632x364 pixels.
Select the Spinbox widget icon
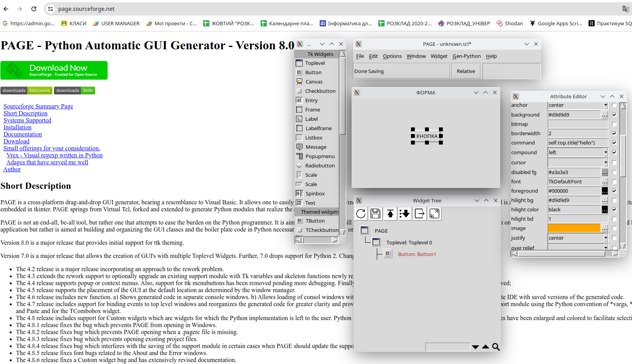299,193
